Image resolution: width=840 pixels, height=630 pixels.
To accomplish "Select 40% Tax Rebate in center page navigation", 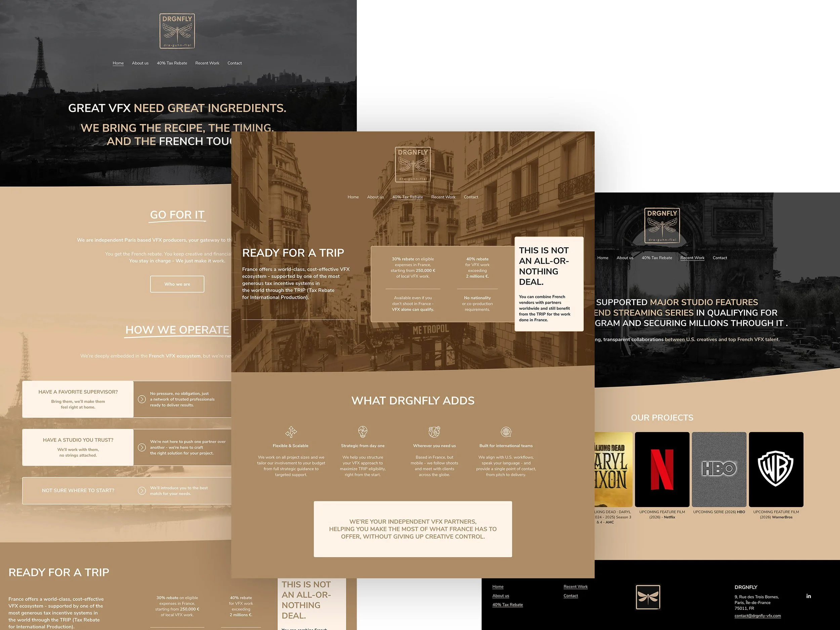I will (408, 197).
